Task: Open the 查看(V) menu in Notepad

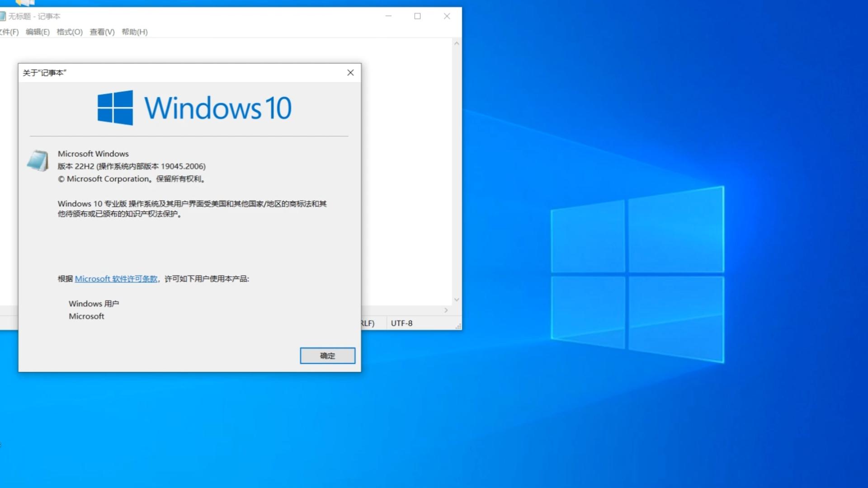Action: click(x=102, y=32)
